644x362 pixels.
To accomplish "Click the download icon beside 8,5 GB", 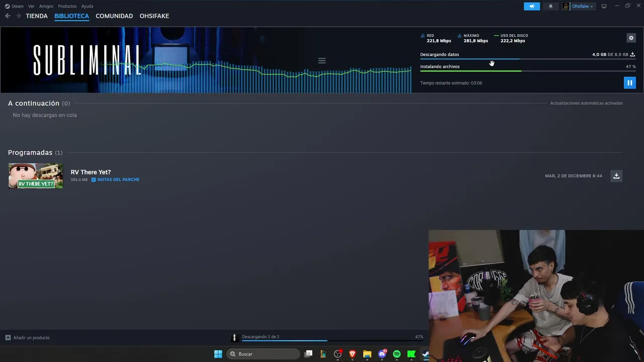I will pos(632,54).
